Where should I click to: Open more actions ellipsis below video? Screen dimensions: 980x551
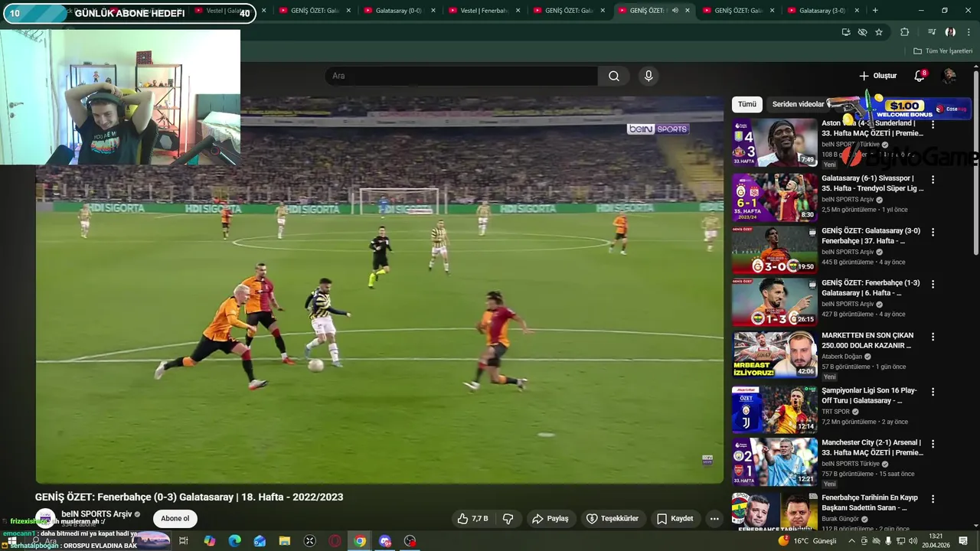[714, 519]
